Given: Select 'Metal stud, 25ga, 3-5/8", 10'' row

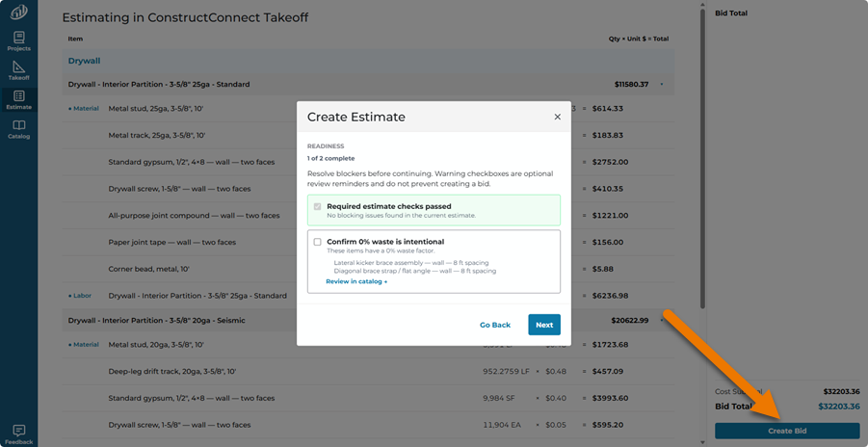Looking at the screenshot, I should click(x=368, y=109).
